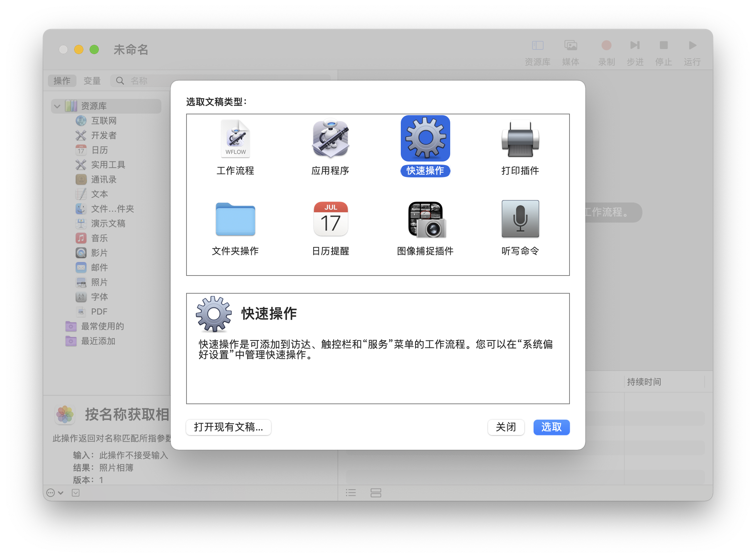Switch to the 变量 tab
The width and height of the screenshot is (756, 558).
[92, 81]
